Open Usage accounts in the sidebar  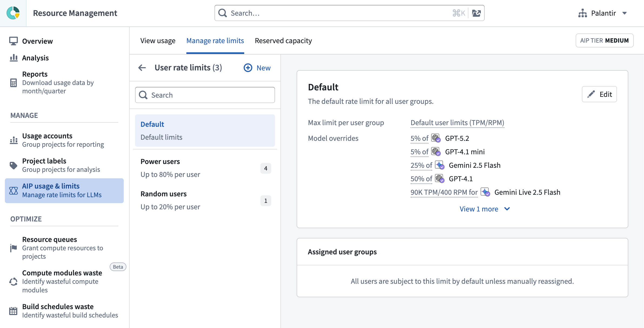64,140
